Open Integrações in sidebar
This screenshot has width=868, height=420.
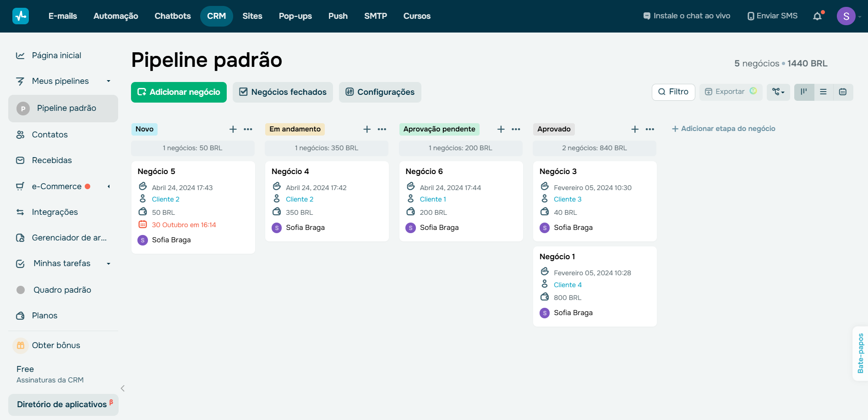click(x=55, y=212)
